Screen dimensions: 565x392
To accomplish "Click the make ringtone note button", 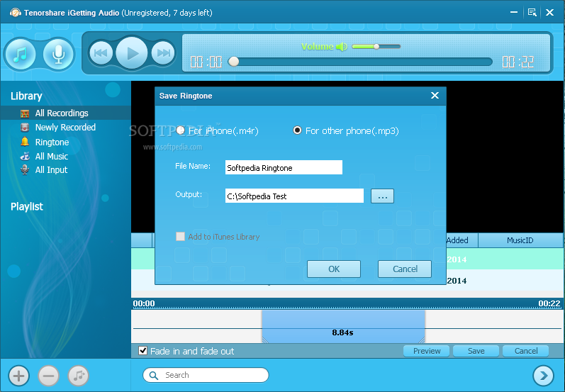I will 79,376.
